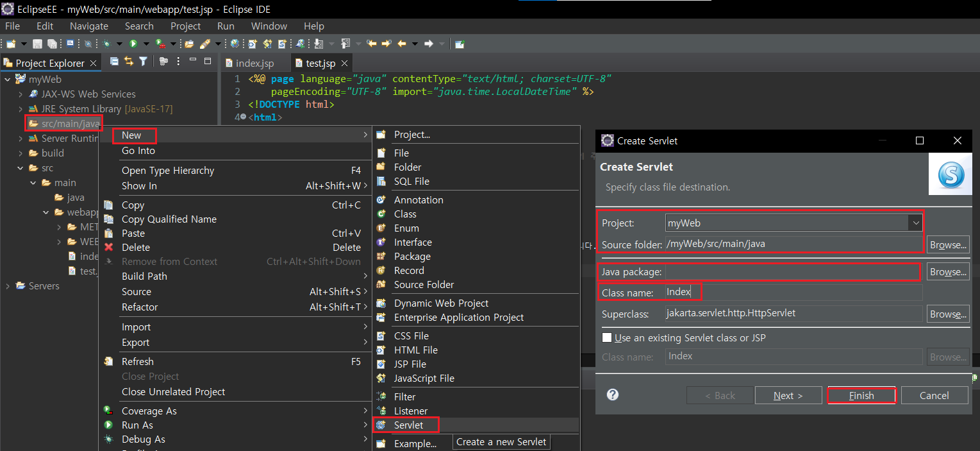Screen dimensions: 980x451
Task: Click Last Edit Location arrow icon
Action: (371, 44)
